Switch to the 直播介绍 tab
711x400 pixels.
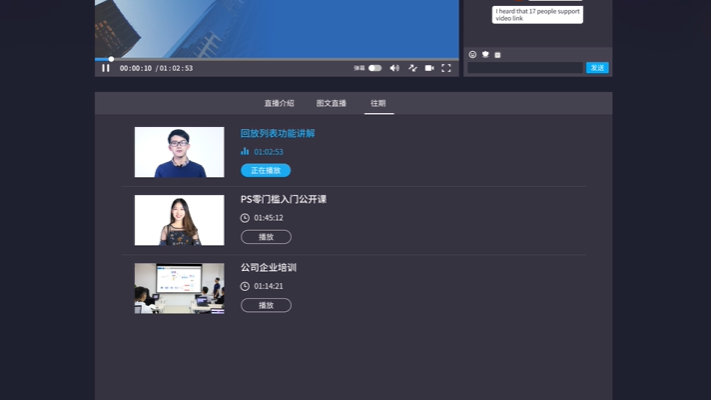coord(279,103)
